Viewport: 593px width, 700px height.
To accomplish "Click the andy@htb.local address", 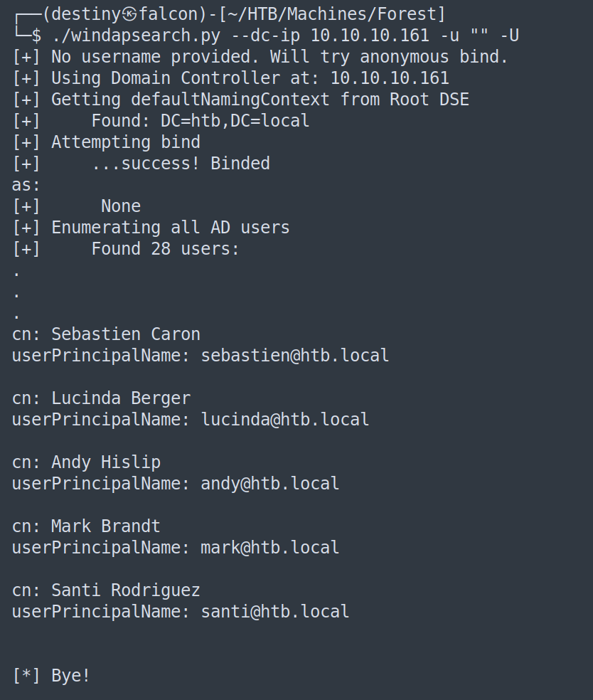I will pos(270,484).
